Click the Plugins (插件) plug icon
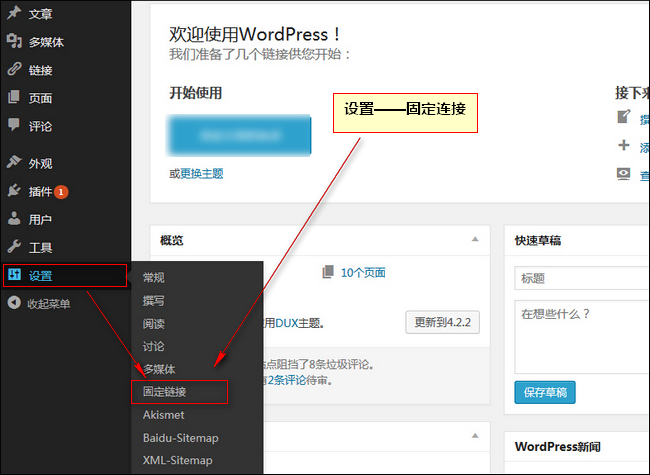Image resolution: width=650 pixels, height=475 pixels. (x=14, y=191)
